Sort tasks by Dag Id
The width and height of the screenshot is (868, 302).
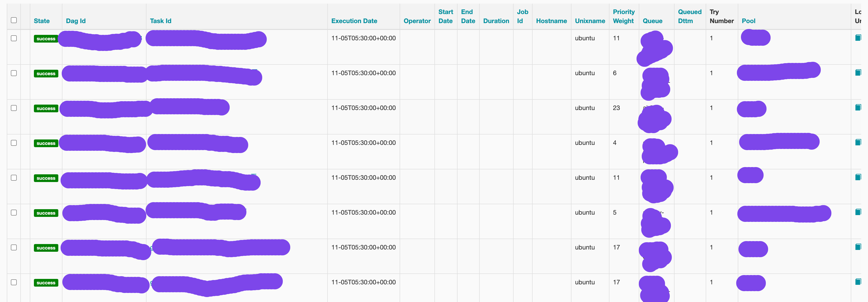(x=75, y=21)
